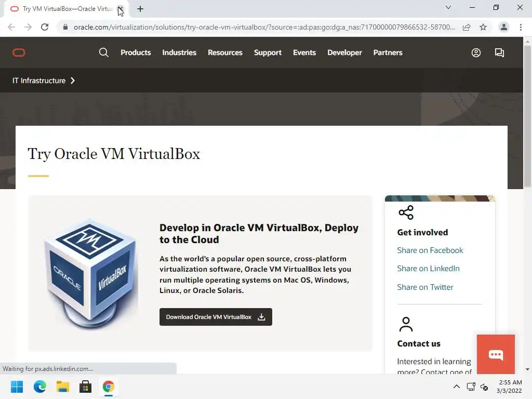Open File Explorer from the taskbar
The width and height of the screenshot is (532, 399).
click(x=63, y=387)
